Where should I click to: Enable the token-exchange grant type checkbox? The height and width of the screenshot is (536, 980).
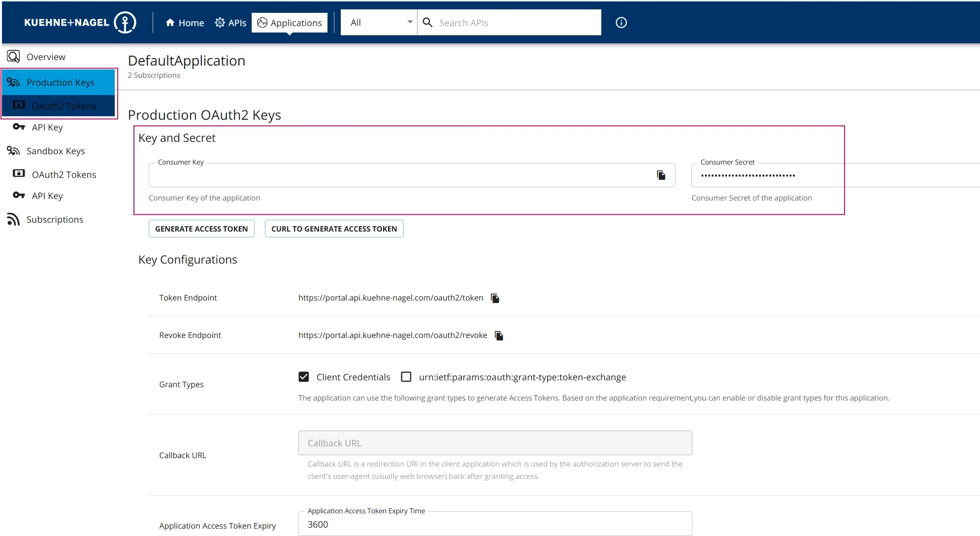coord(406,377)
